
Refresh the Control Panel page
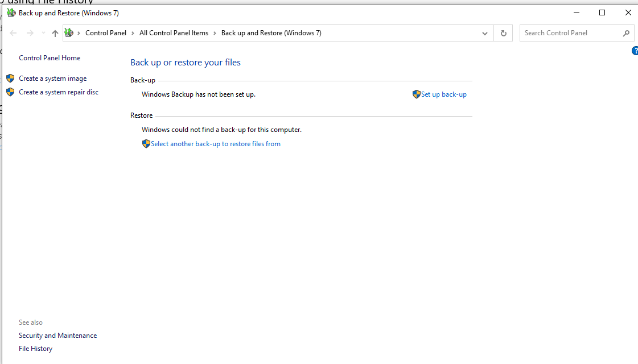coord(503,34)
